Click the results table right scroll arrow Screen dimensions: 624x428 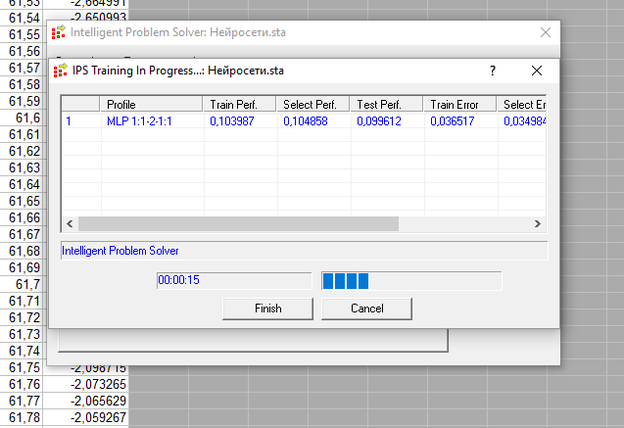click(x=537, y=224)
